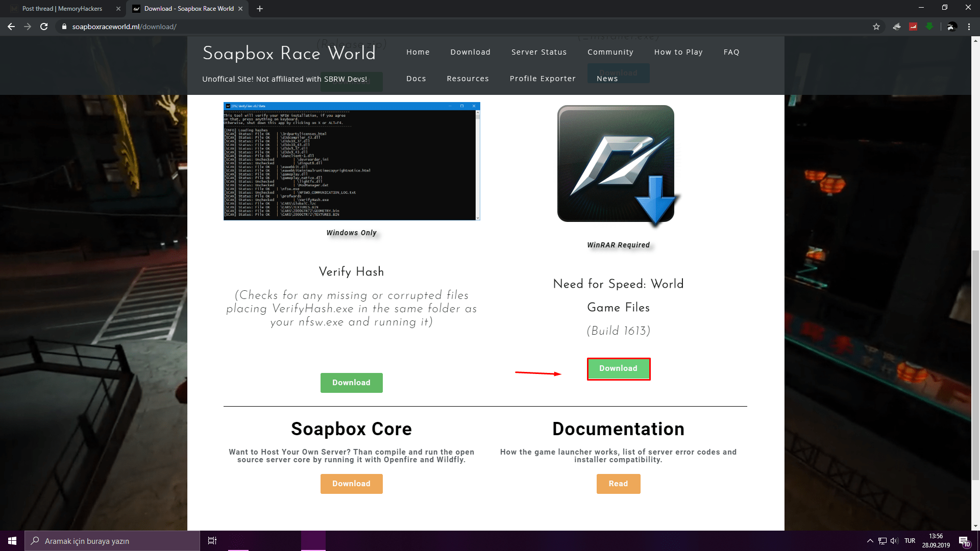
Task: Click the Verify Hash console screenshot
Action: pos(352,161)
